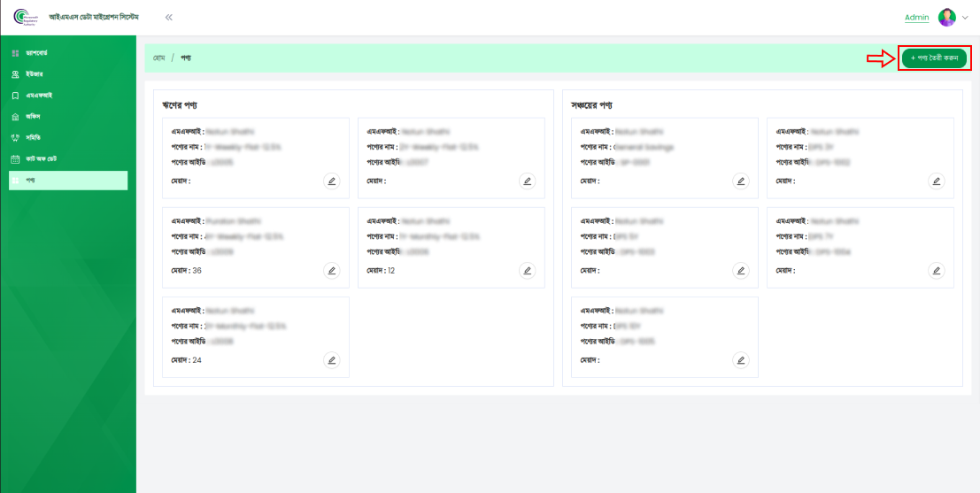Edit the first savings product card
Viewport: 980px width, 493px height.
[x=741, y=181]
